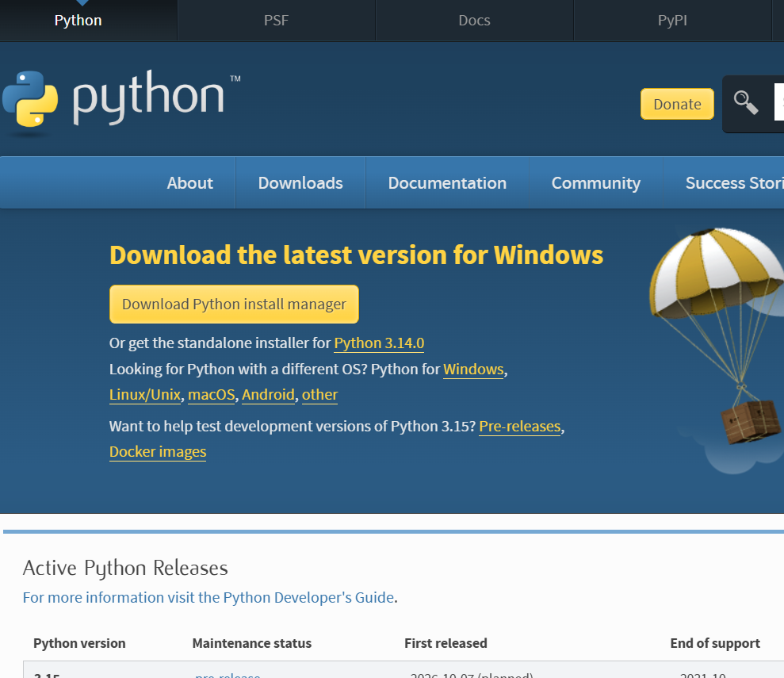This screenshot has height=678, width=784.
Task: Click Download Python install manager button
Action: coord(234,305)
